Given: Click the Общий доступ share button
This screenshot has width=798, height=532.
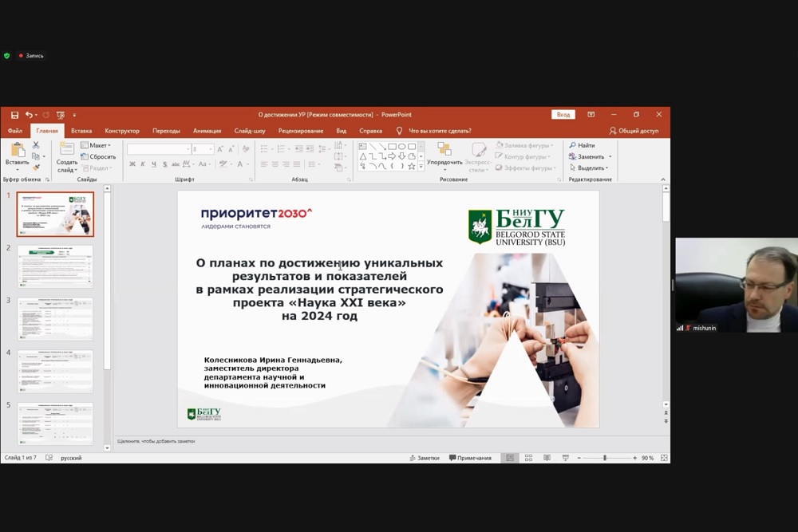Looking at the screenshot, I should [x=634, y=131].
